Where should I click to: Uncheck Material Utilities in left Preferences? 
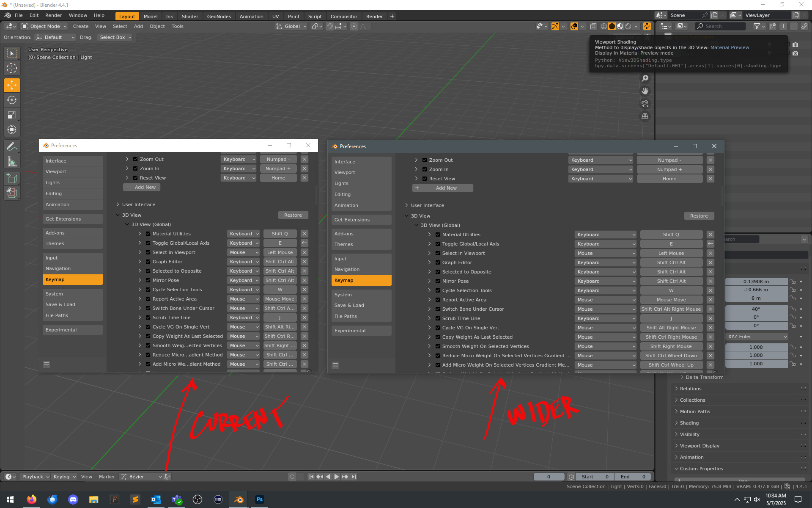[x=148, y=234]
